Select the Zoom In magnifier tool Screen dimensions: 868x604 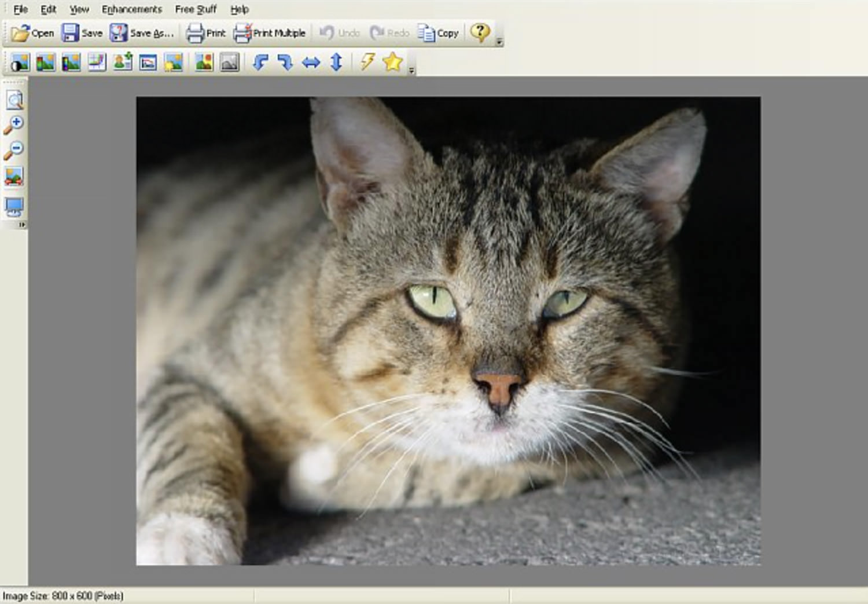tap(15, 123)
